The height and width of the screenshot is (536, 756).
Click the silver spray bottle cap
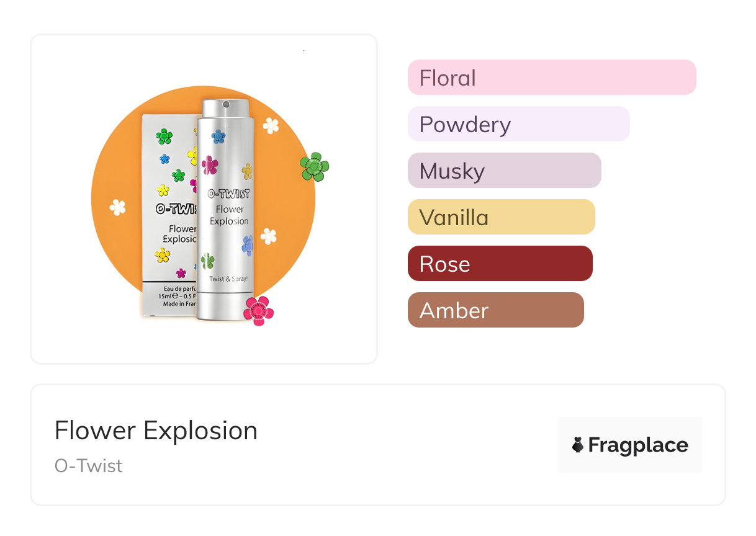coord(225,109)
